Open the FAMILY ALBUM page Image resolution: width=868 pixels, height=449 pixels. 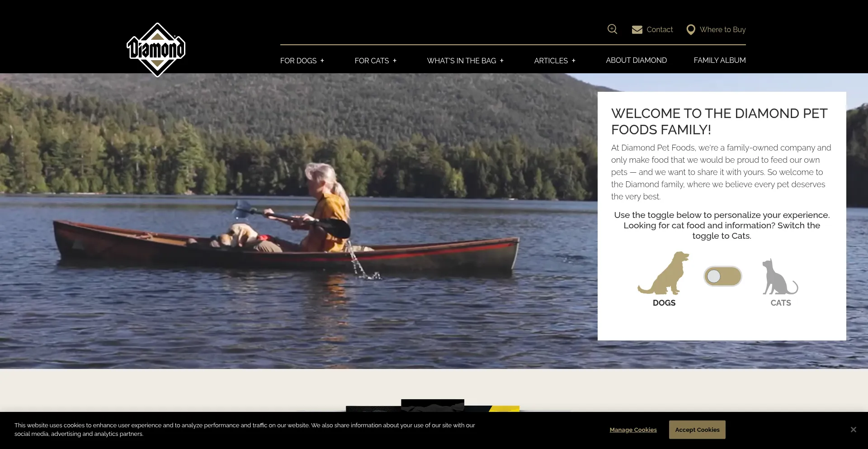(x=720, y=61)
